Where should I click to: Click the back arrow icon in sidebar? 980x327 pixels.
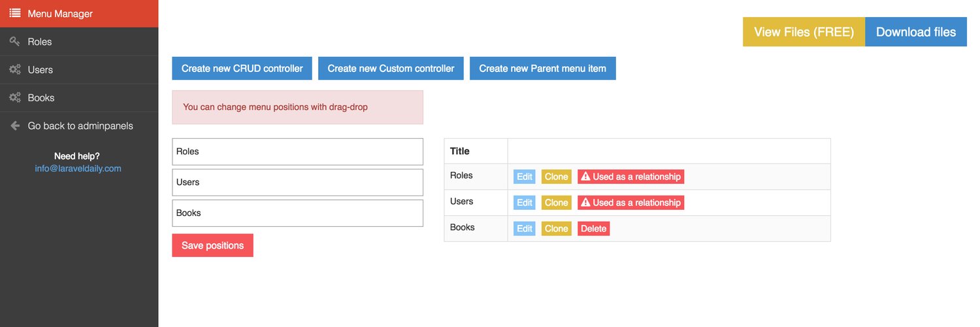(x=15, y=126)
